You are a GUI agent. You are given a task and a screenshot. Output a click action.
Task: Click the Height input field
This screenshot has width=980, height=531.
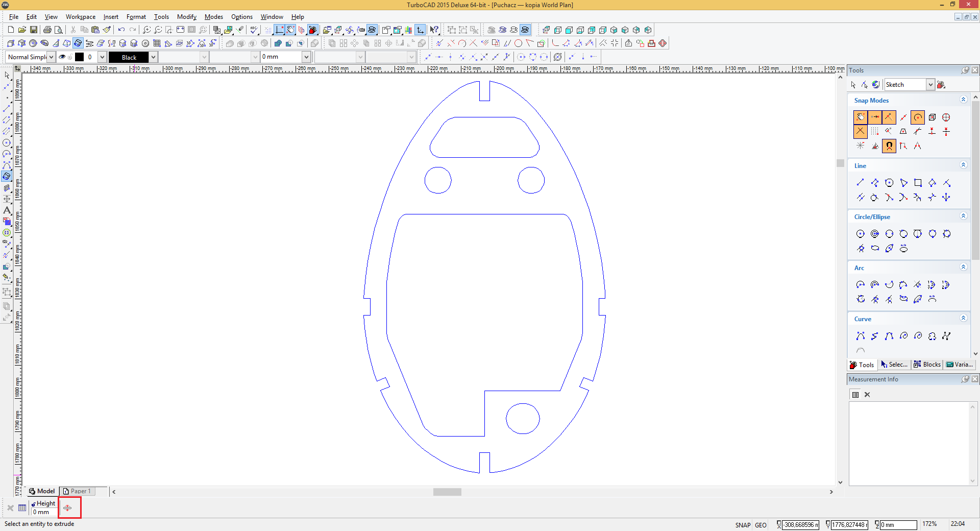point(44,512)
